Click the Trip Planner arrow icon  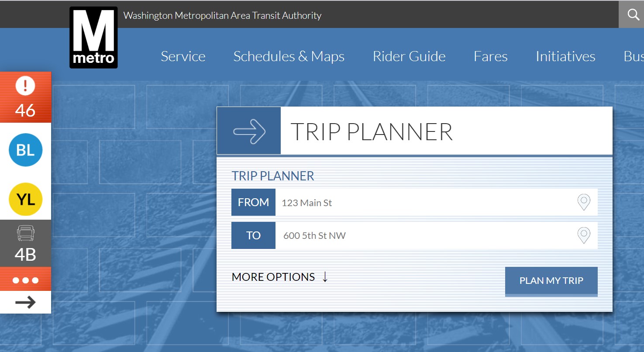click(249, 131)
